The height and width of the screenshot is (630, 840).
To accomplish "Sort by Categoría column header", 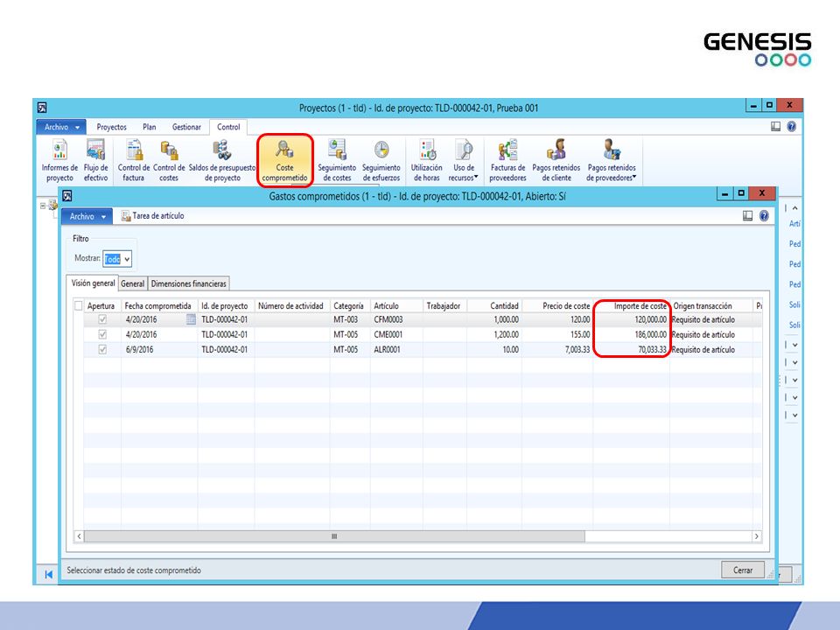I will (x=350, y=306).
